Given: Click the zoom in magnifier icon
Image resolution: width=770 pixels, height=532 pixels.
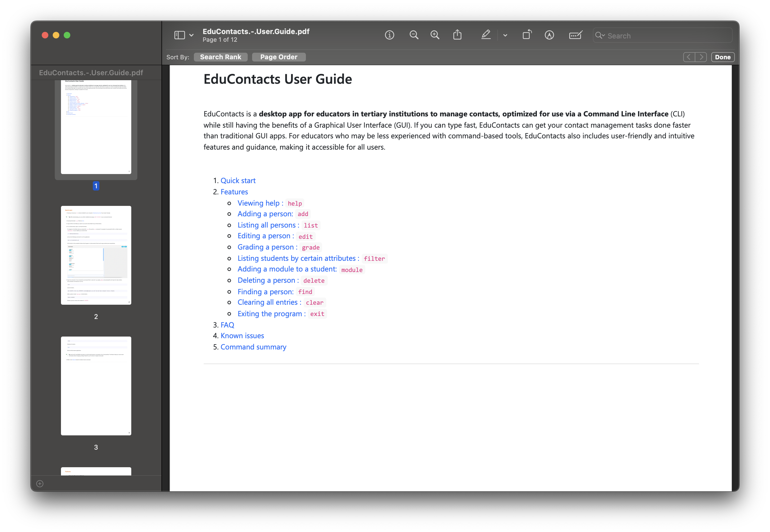Looking at the screenshot, I should coord(435,36).
